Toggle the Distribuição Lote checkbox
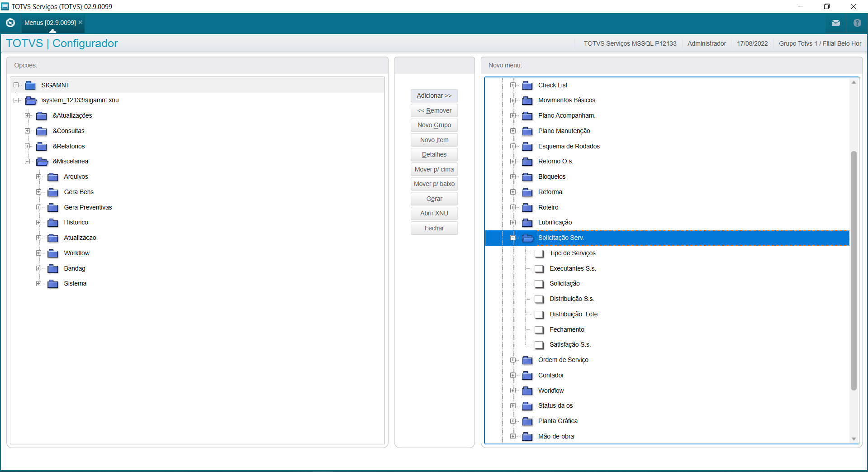 (539, 315)
